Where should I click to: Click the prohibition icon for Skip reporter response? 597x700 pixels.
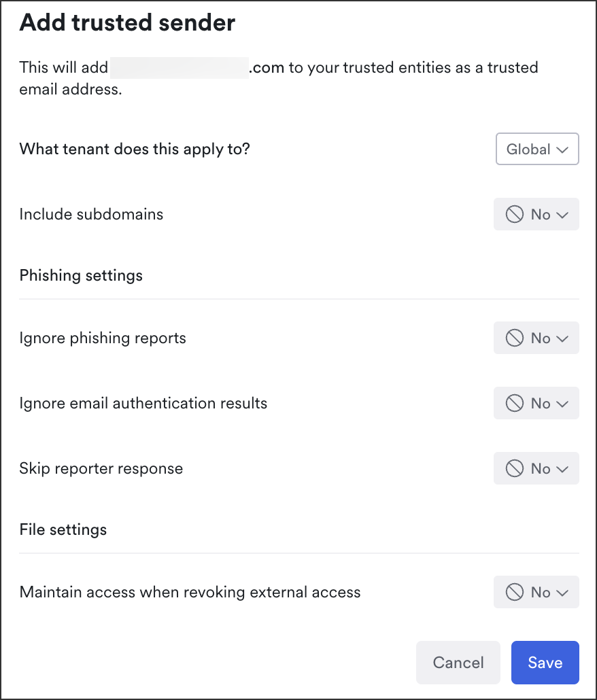(x=515, y=468)
